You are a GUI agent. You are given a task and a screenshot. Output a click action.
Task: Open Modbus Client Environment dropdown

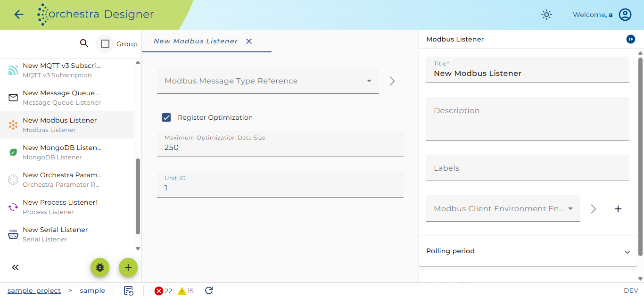(503, 208)
